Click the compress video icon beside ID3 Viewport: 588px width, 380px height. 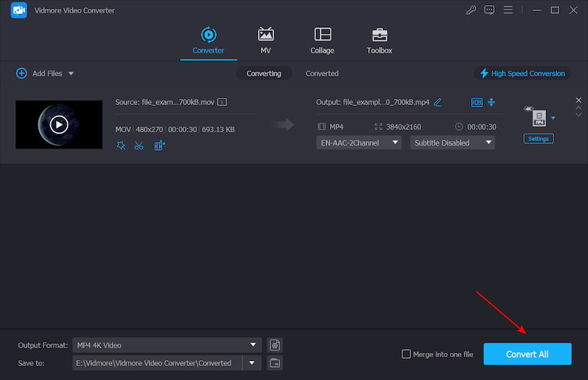492,102
